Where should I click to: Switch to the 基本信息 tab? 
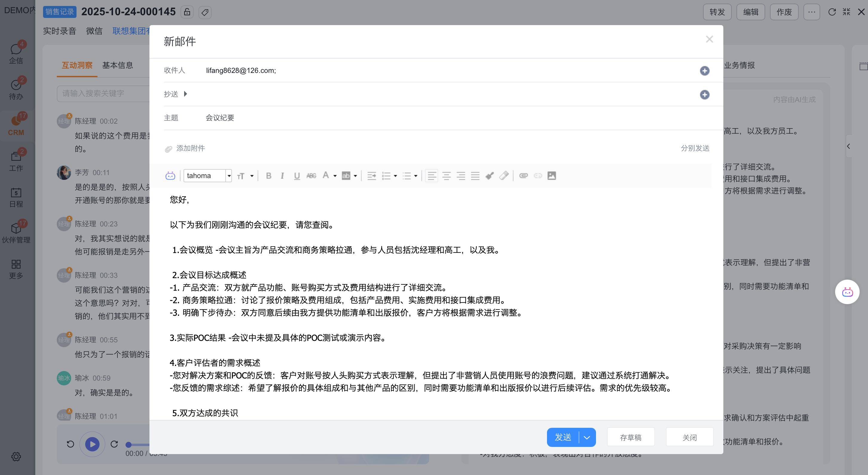(x=117, y=65)
